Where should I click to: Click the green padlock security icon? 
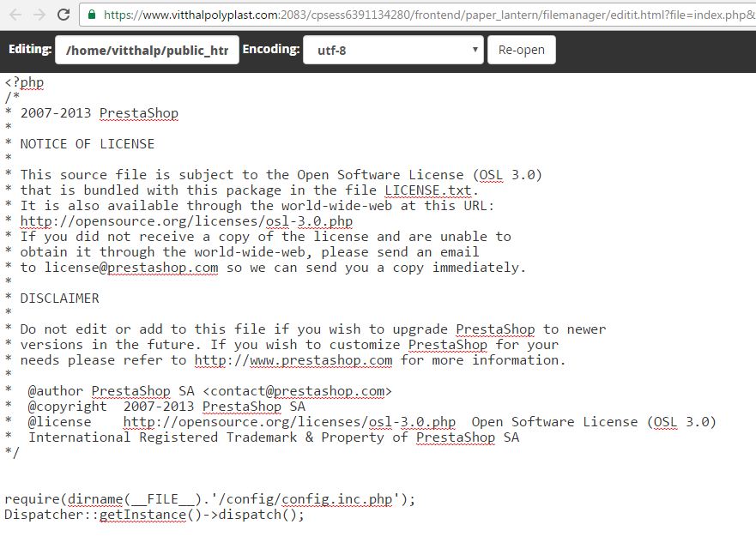[92, 15]
